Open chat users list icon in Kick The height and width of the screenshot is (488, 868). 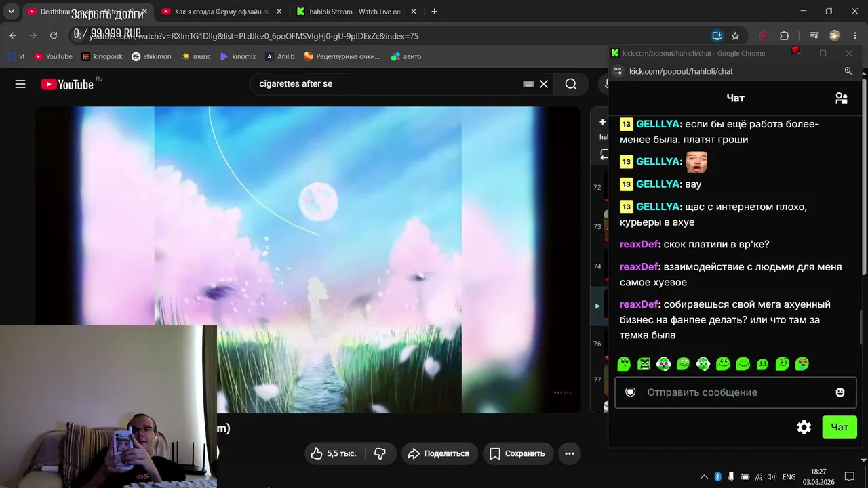tap(842, 98)
